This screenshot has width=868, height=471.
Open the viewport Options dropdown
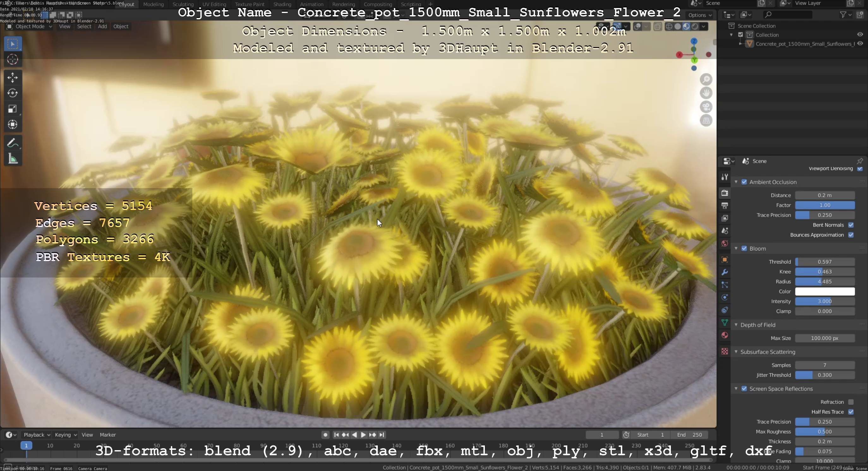point(700,15)
